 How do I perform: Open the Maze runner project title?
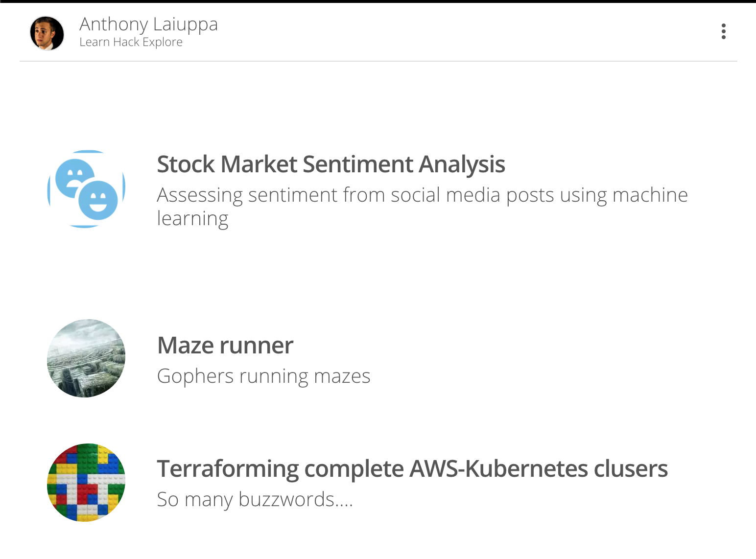tap(225, 346)
